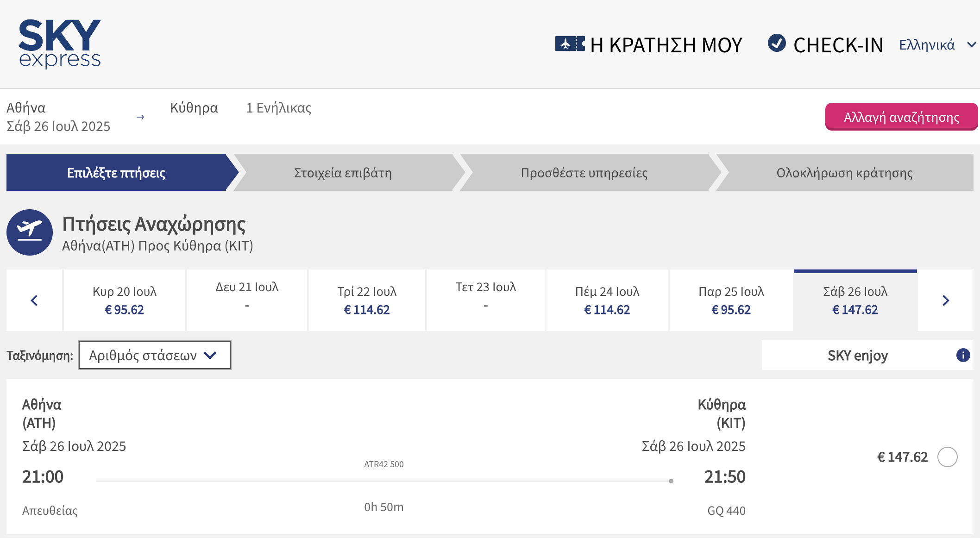Open the CHECK-IN link
The height and width of the screenshot is (538, 980).
point(838,45)
